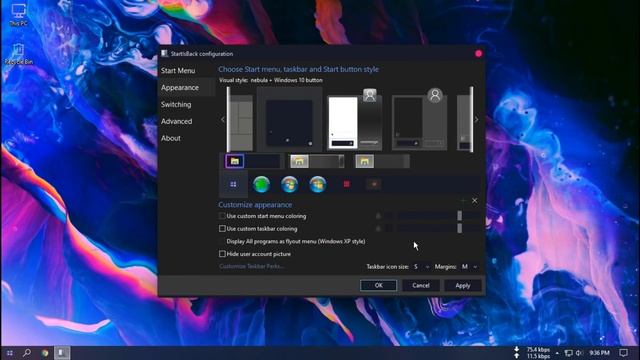Image resolution: width=640 pixels, height=360 pixels.
Task: Pick start menu color droplet swatch
Action: [378, 216]
